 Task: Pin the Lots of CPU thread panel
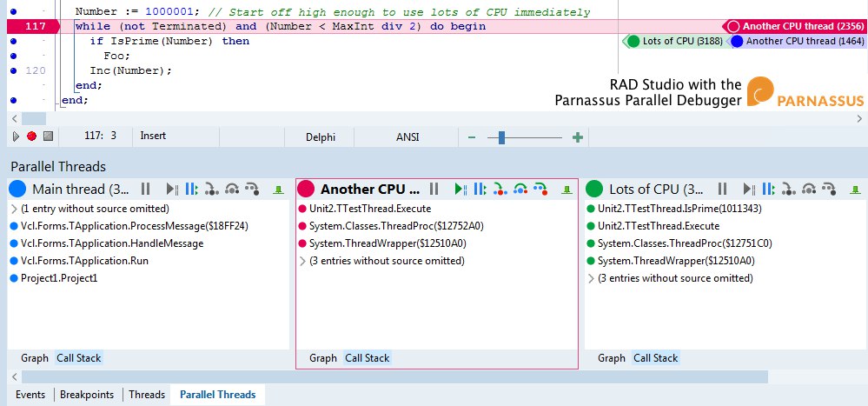[855, 190]
